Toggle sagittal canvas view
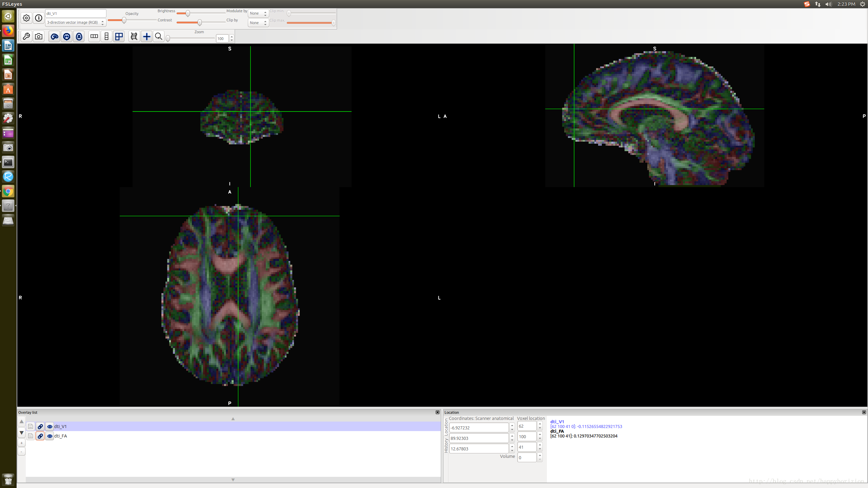The height and width of the screenshot is (488, 868). click(54, 37)
